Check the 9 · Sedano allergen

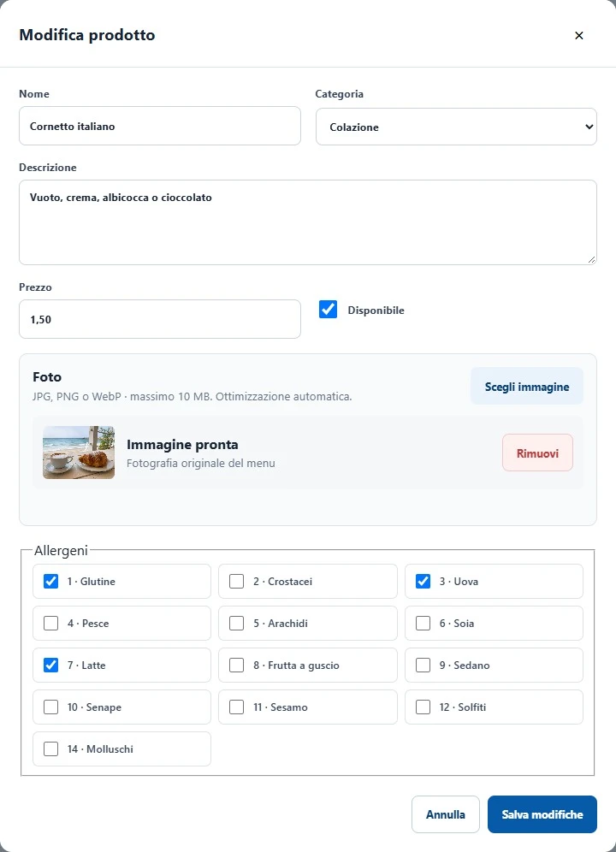423,665
